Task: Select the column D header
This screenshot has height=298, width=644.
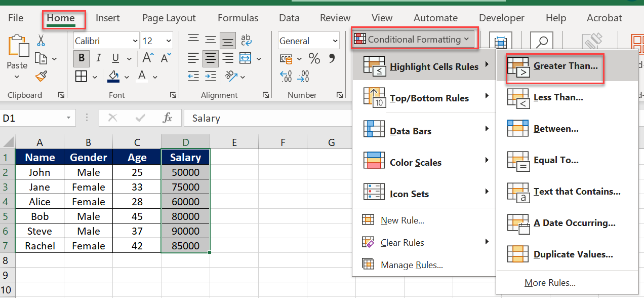Action: 185,142
